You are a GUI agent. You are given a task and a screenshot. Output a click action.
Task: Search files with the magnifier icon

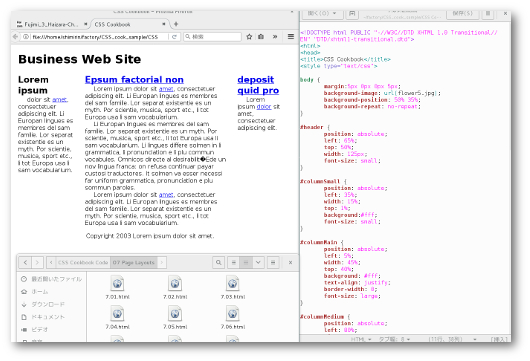[x=219, y=262]
